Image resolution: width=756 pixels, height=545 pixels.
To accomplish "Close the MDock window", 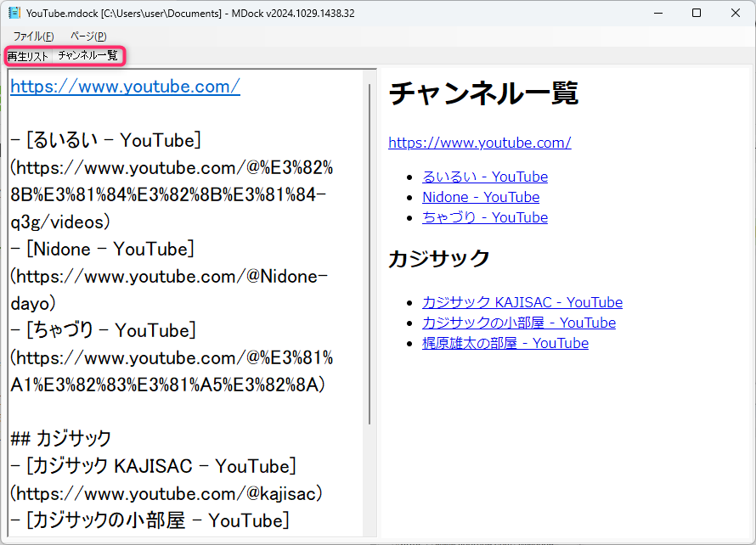I will tap(736, 13).
